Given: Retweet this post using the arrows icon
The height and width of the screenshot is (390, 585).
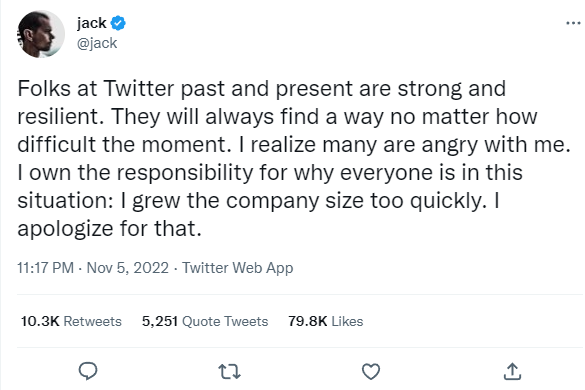Looking at the screenshot, I should 229,372.
